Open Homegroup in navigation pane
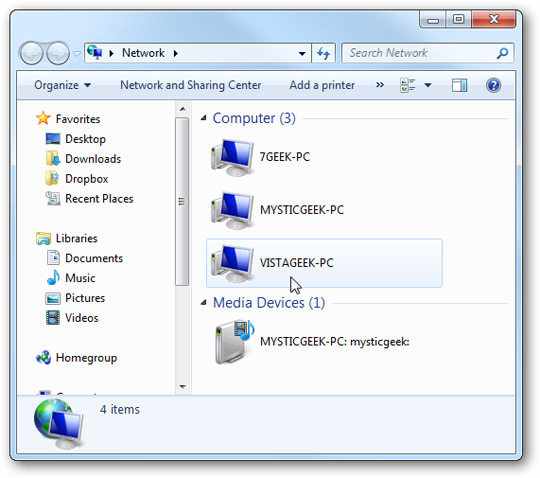Screen dimensions: 540x478 [86, 358]
